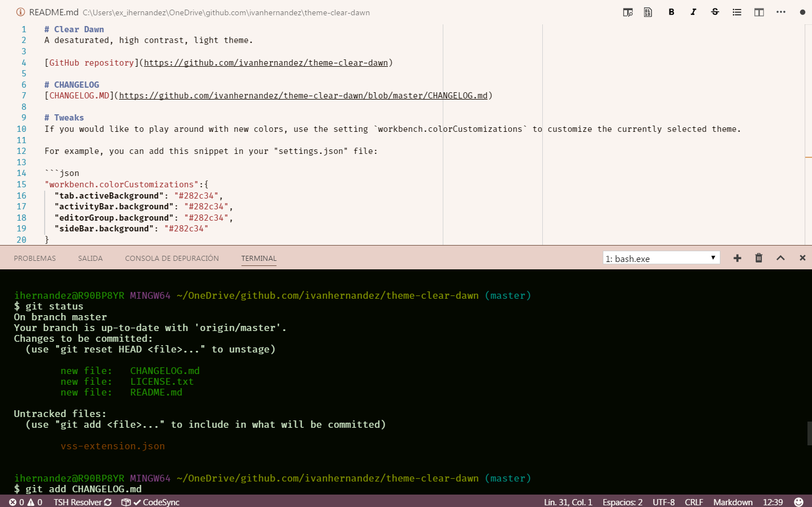Viewport: 812px width, 507px height.
Task: Open the CHANGELOG.md blob URL link
Action: tap(303, 96)
